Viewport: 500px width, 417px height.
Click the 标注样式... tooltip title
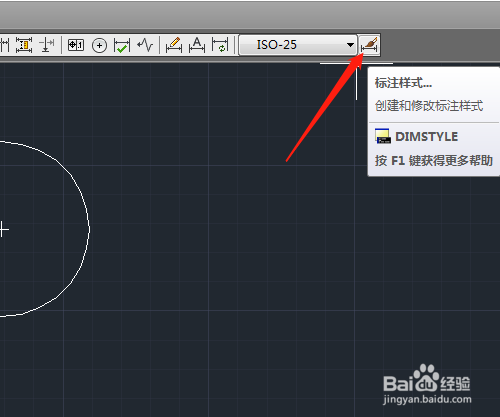point(403,83)
